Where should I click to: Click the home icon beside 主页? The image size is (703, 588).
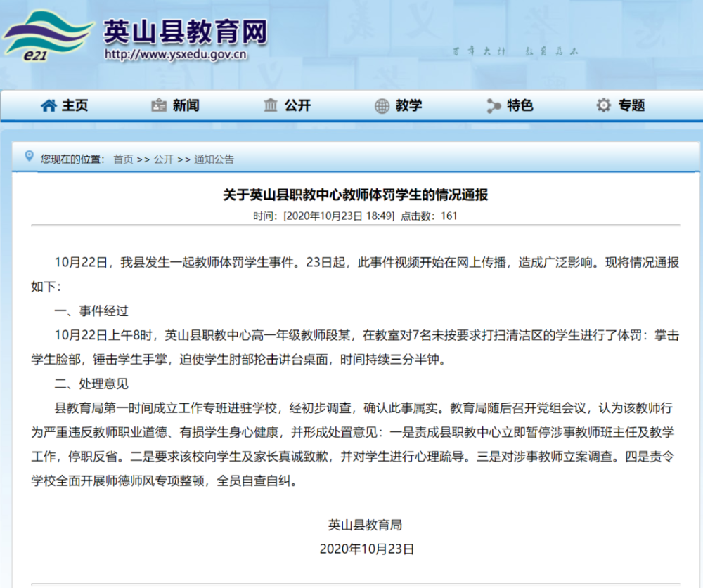coord(49,106)
